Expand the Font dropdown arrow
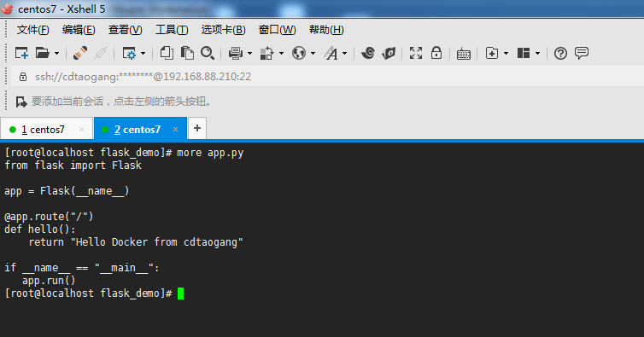Screen dimensions: 644x337 click(344, 54)
